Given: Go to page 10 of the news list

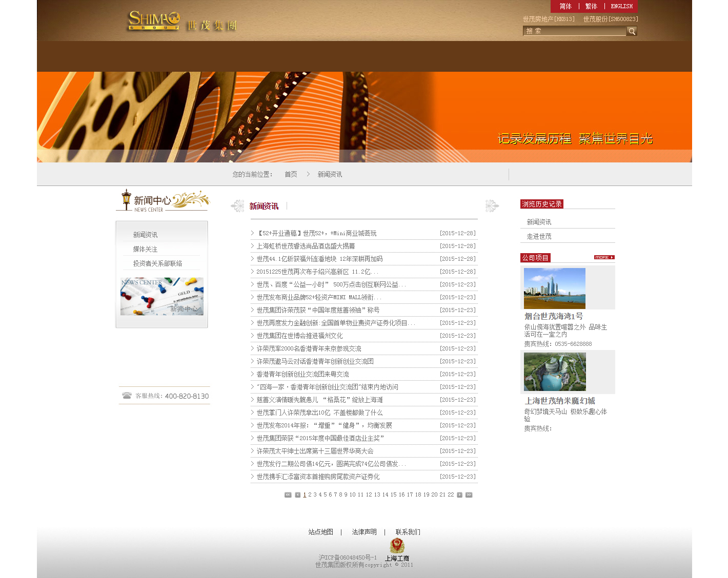Looking at the screenshot, I should click(352, 495).
